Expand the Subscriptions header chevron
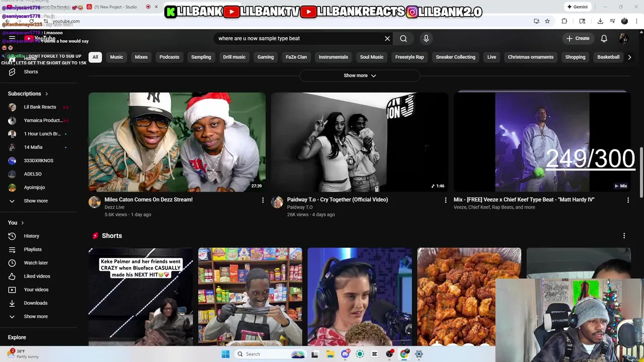The image size is (644, 362). (47, 94)
